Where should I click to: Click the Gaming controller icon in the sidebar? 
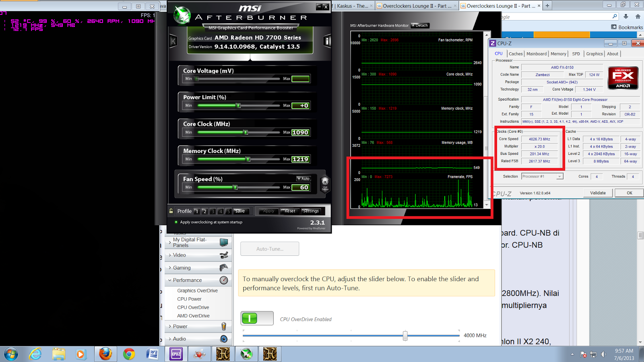pyautogui.click(x=224, y=267)
